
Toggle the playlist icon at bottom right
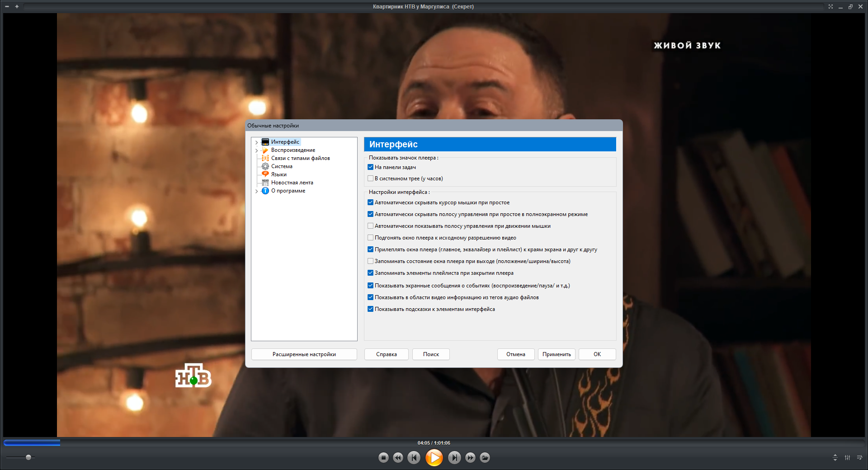point(859,458)
